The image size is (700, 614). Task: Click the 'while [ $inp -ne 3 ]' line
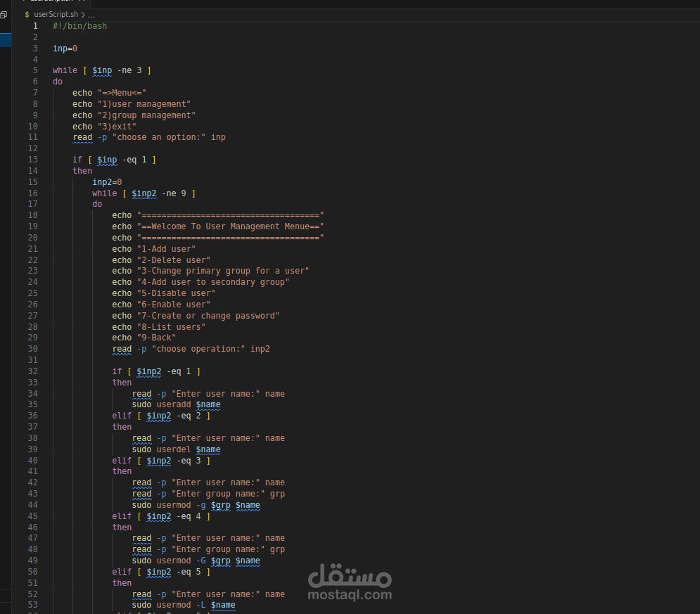(x=102, y=70)
